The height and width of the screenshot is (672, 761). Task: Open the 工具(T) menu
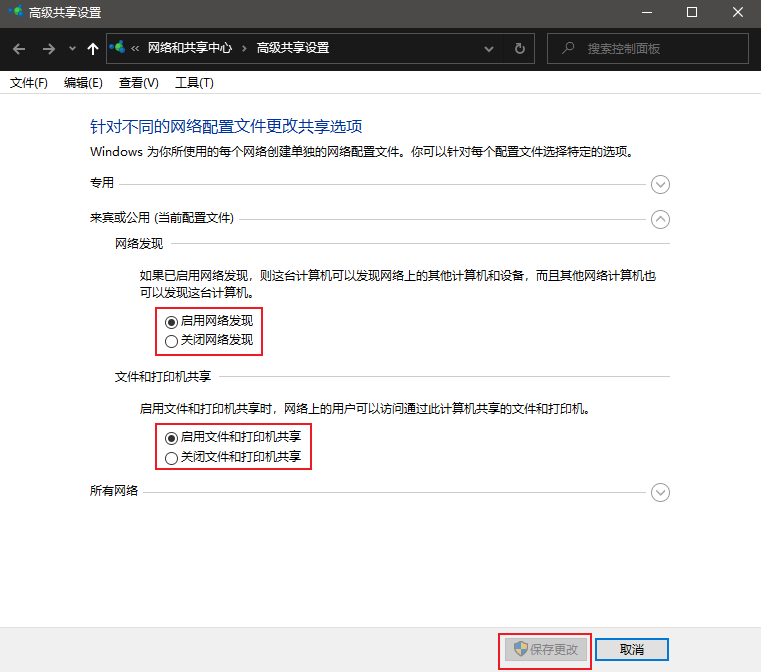point(194,83)
